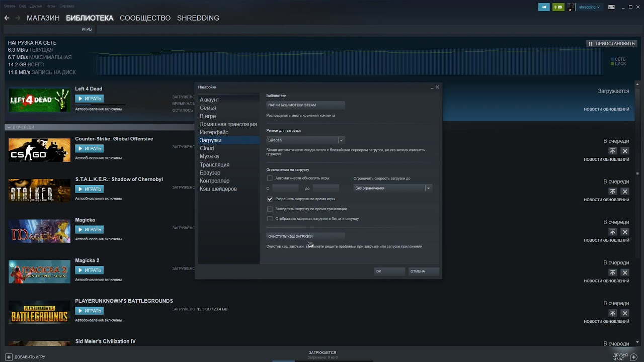Click the profile avatar next to shredding
The width and height of the screenshot is (644, 362).
(572, 7)
